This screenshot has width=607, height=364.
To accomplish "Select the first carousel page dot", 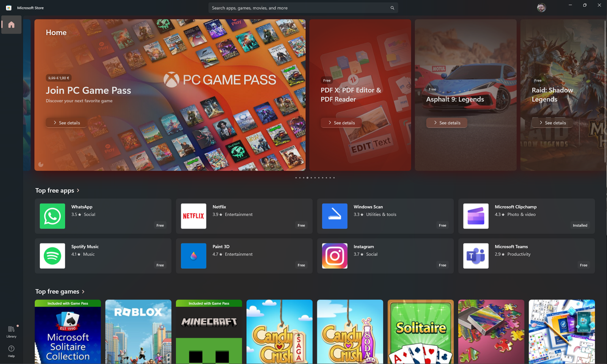I will [x=296, y=178].
